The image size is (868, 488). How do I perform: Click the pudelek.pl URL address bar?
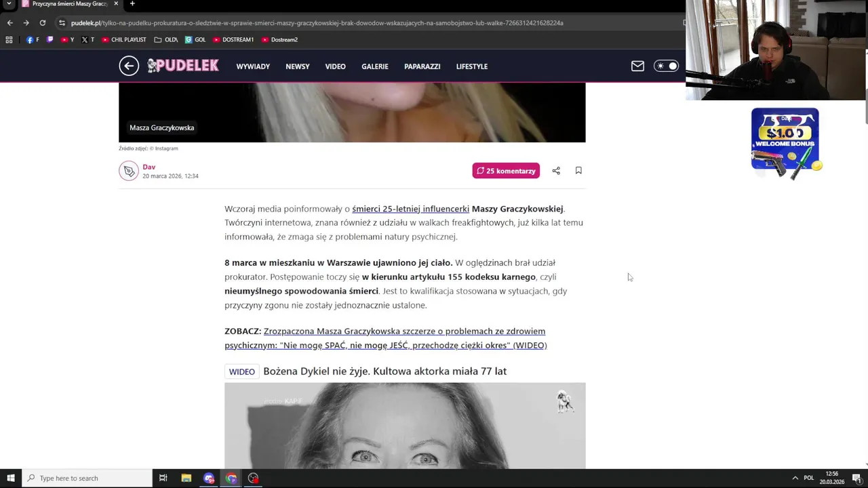pyautogui.click(x=366, y=22)
